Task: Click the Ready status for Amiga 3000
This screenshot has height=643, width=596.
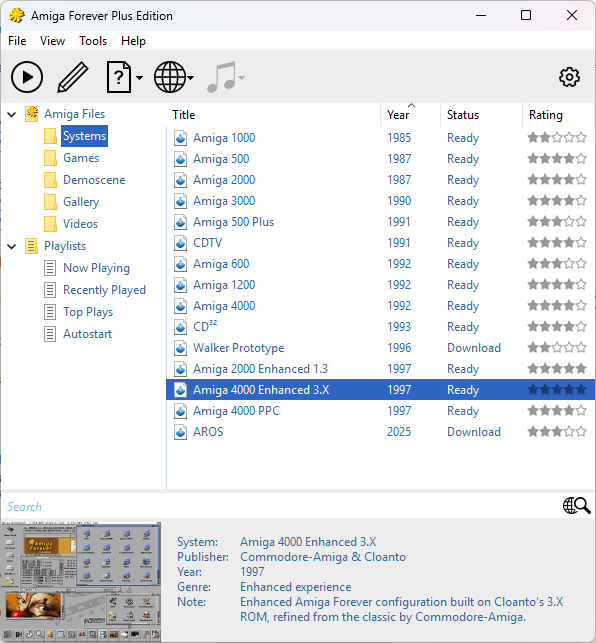Action: [x=463, y=201]
